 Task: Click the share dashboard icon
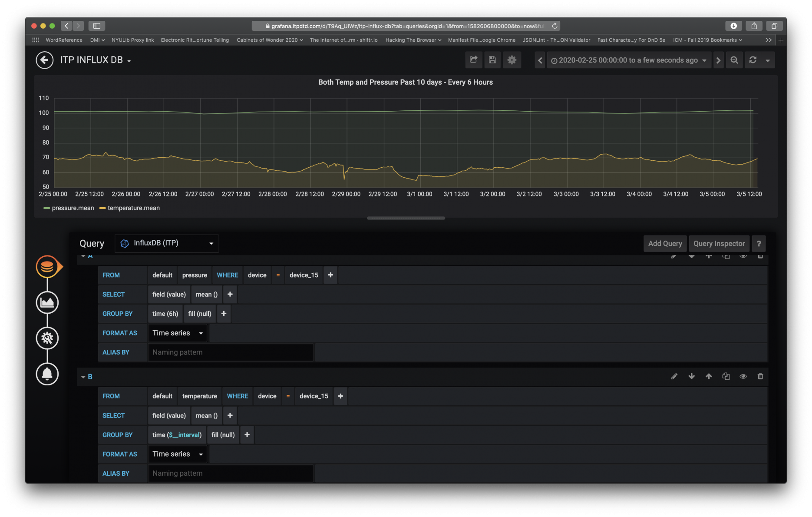[x=474, y=60]
